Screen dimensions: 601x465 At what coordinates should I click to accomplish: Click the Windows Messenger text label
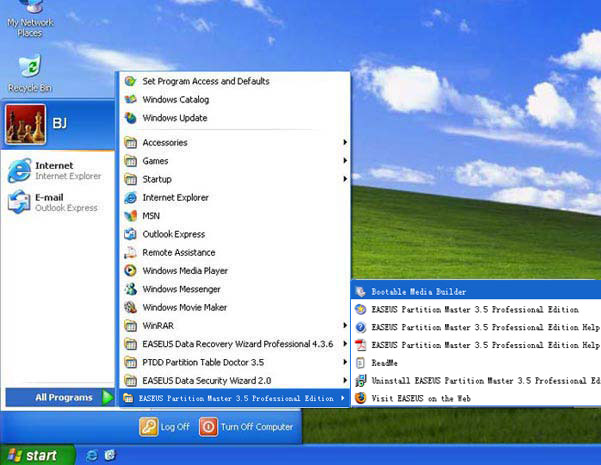click(x=181, y=289)
